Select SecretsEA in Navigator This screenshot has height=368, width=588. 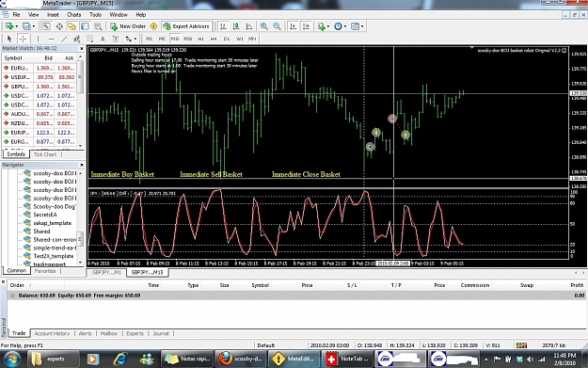(x=45, y=215)
